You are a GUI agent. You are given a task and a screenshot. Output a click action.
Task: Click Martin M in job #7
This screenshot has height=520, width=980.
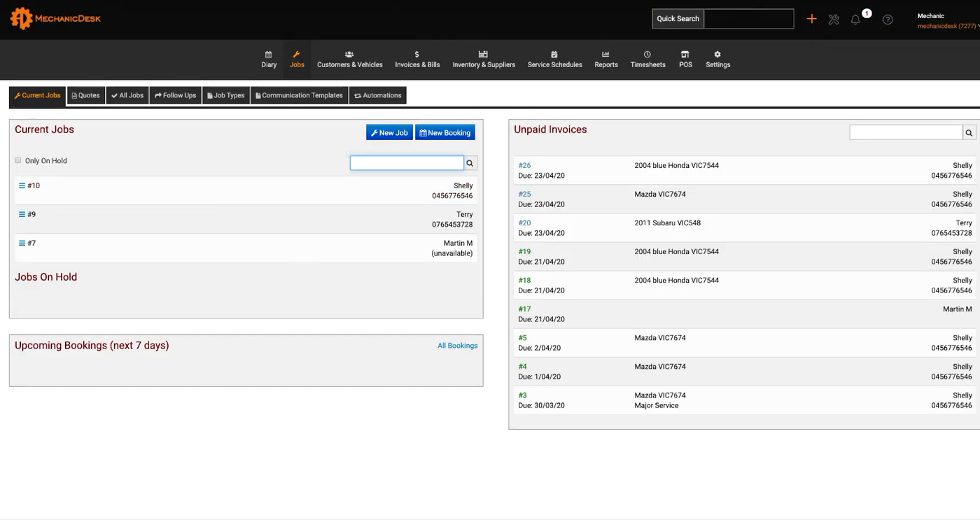click(x=458, y=244)
